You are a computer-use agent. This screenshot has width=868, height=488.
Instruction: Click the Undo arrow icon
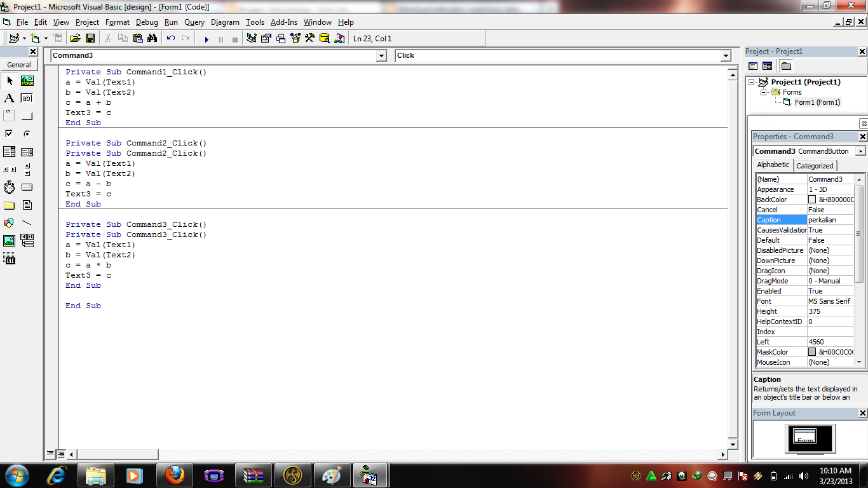point(171,38)
